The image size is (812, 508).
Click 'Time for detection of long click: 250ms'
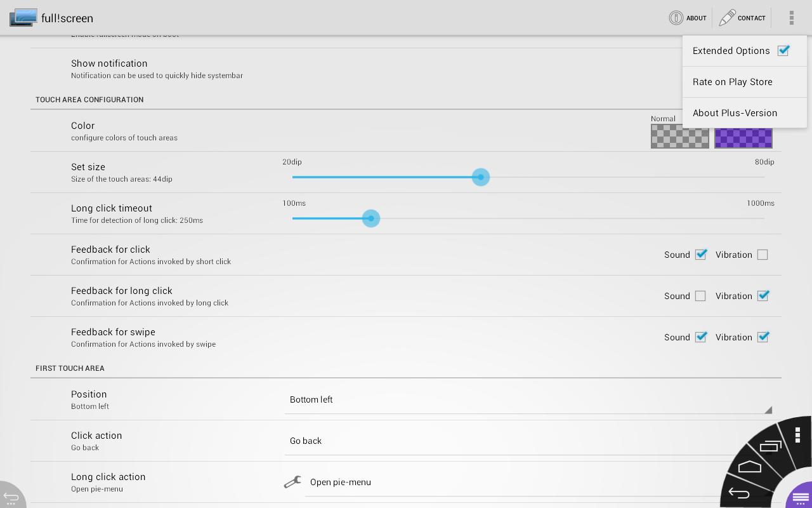click(137, 220)
